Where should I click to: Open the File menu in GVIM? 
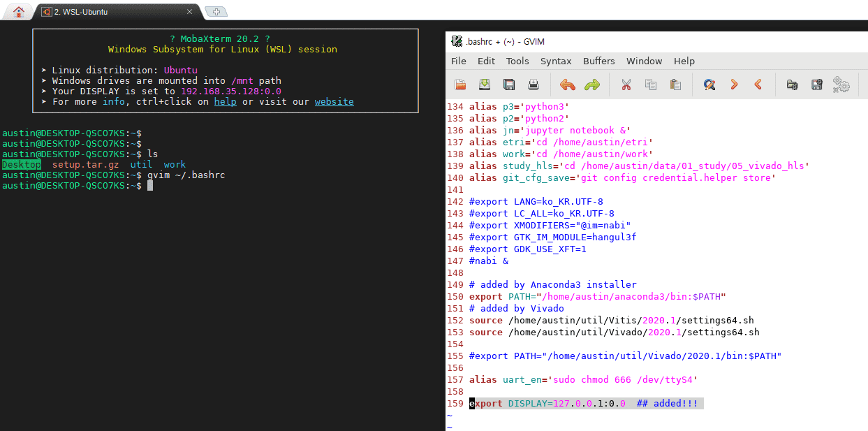tap(459, 61)
